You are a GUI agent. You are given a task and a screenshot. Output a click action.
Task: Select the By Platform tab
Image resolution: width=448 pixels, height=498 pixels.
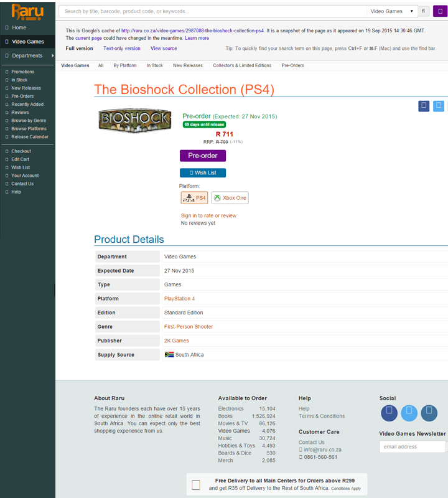[x=125, y=65]
